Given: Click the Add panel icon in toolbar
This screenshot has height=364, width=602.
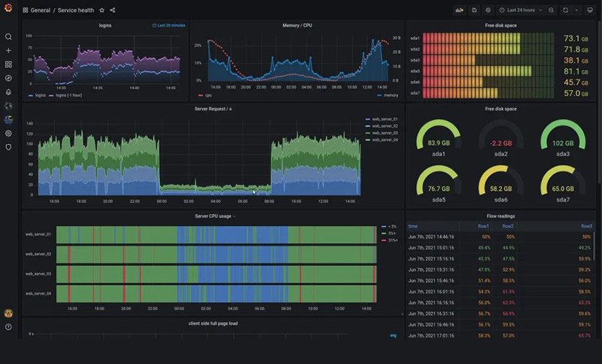Looking at the screenshot, I should (x=460, y=10).
